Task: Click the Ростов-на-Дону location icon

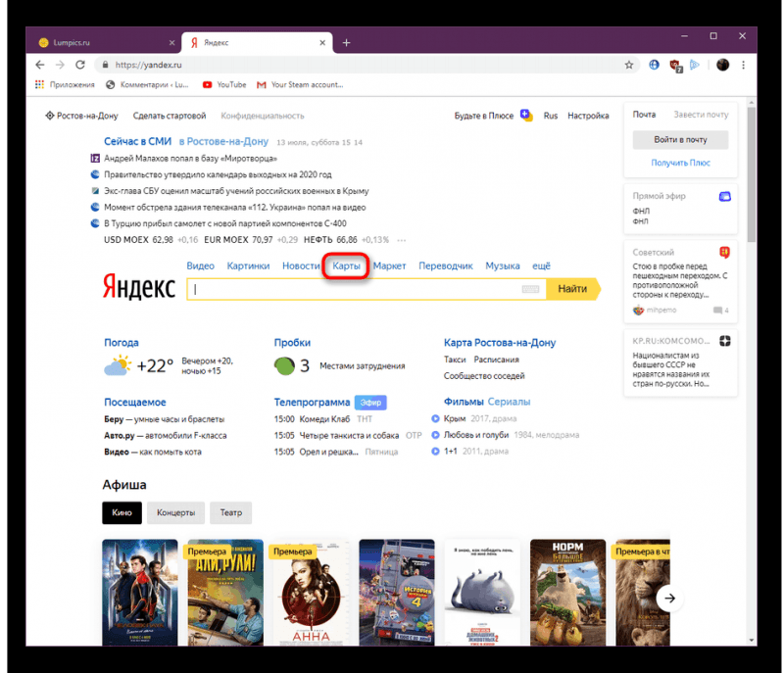Action: (50, 116)
